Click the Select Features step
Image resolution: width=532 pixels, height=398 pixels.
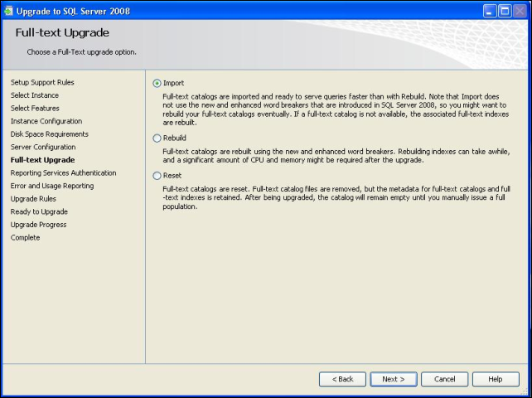tap(35, 108)
